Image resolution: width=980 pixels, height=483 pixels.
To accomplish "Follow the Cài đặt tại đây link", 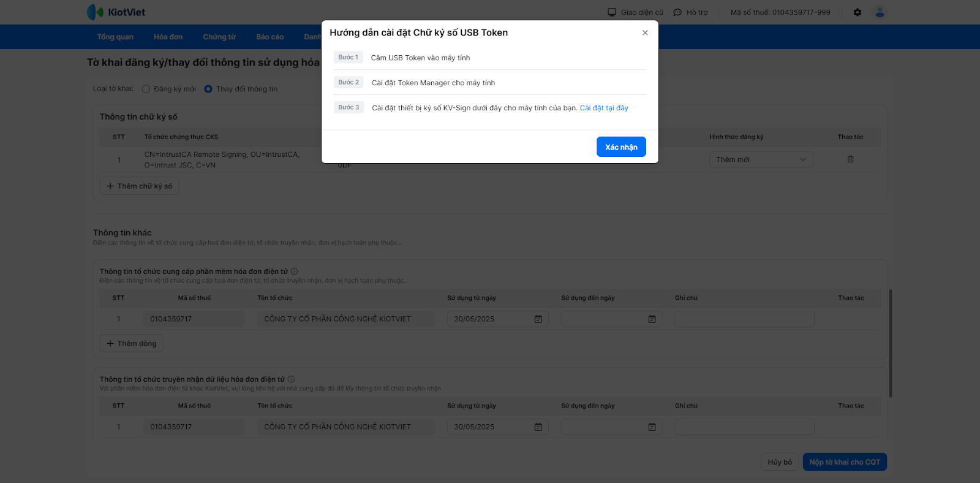I will 604,108.
